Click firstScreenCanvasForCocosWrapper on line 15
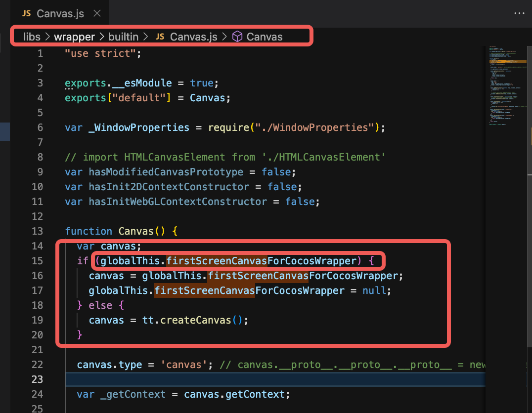The width and height of the screenshot is (532, 413). [261, 261]
